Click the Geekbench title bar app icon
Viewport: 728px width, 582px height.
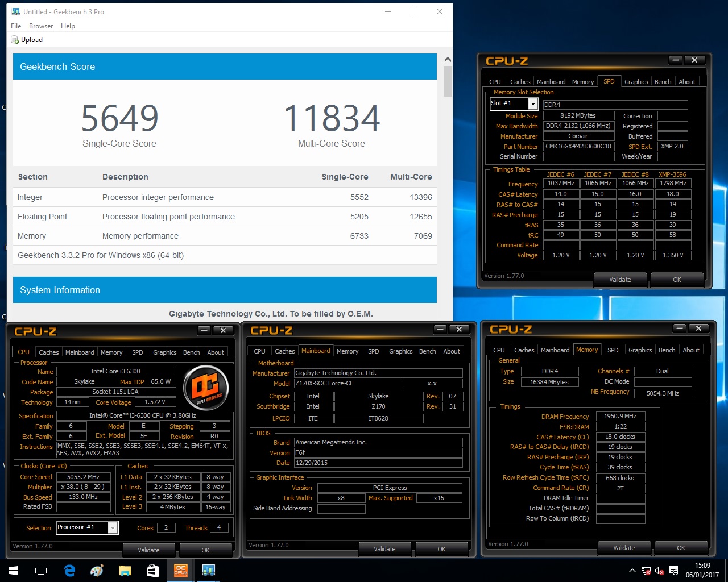click(16, 11)
